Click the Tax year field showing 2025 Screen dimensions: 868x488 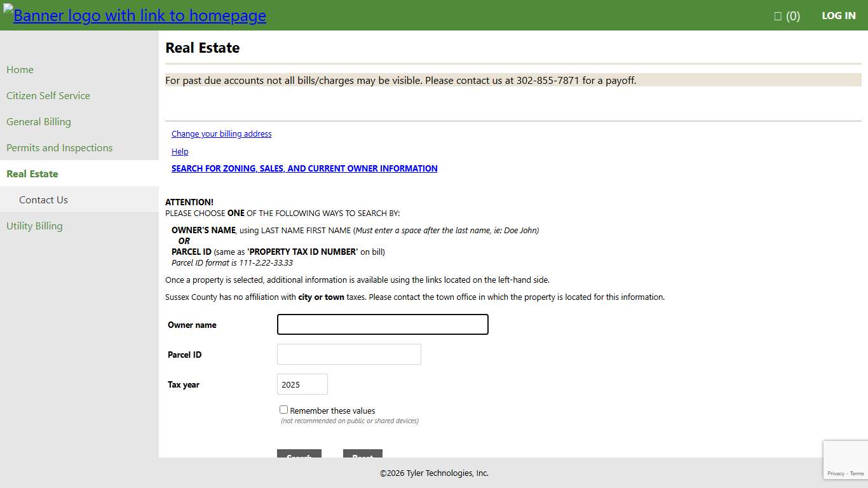[x=302, y=384]
